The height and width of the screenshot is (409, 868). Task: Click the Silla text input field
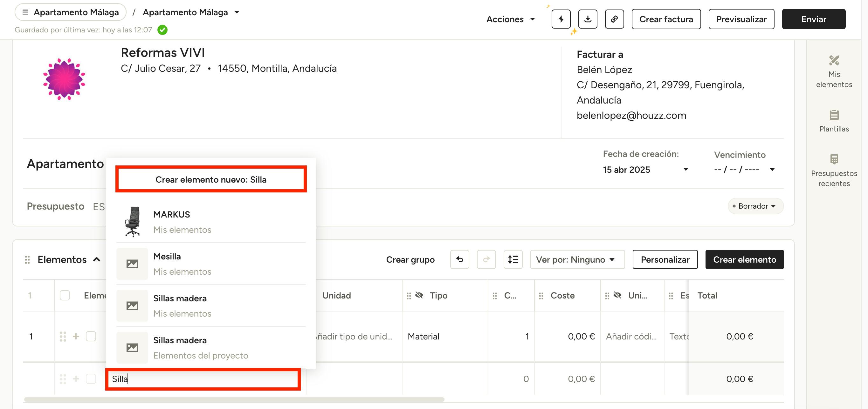point(203,379)
